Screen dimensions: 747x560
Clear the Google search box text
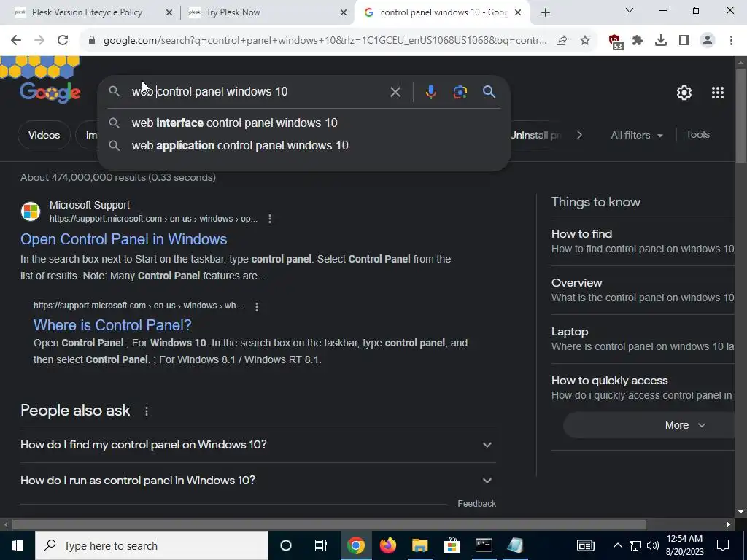click(x=395, y=92)
